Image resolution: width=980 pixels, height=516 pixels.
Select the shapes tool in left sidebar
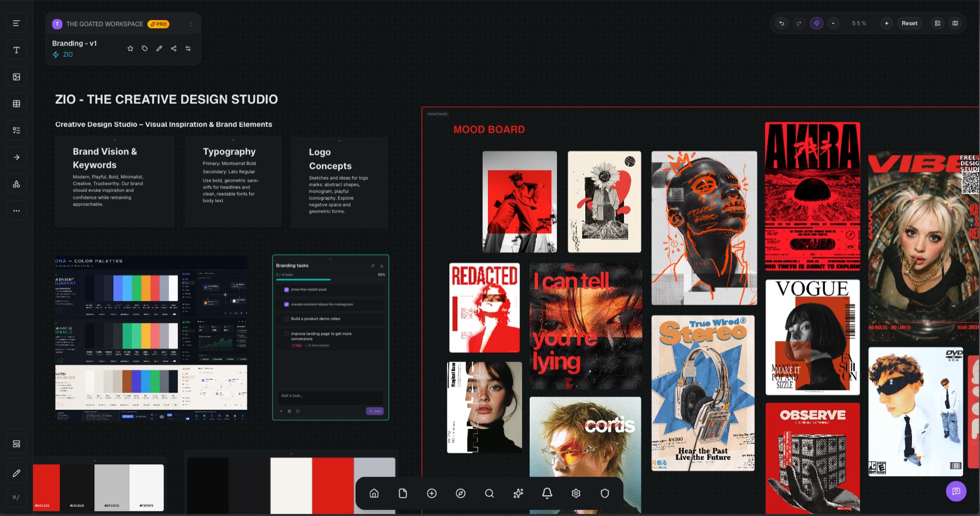coord(16,184)
